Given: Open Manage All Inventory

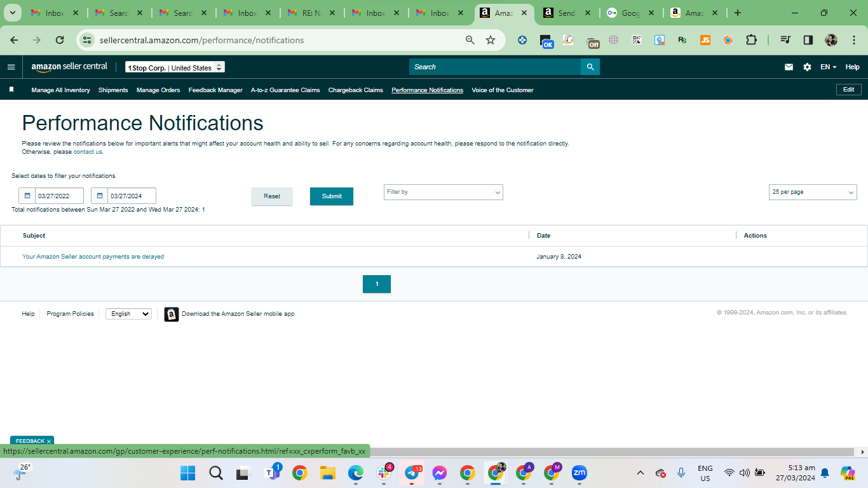Looking at the screenshot, I should (61, 90).
